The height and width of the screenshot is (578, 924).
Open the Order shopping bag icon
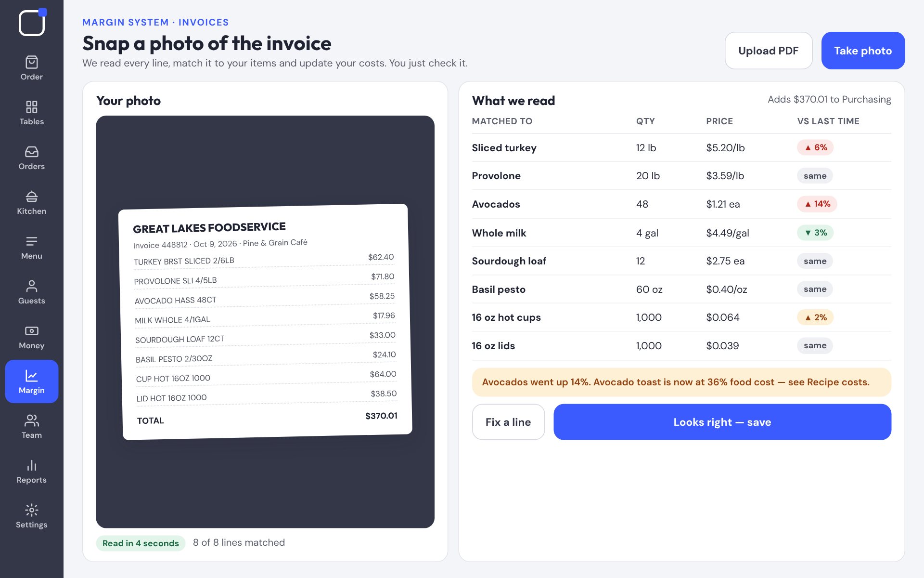(x=32, y=62)
